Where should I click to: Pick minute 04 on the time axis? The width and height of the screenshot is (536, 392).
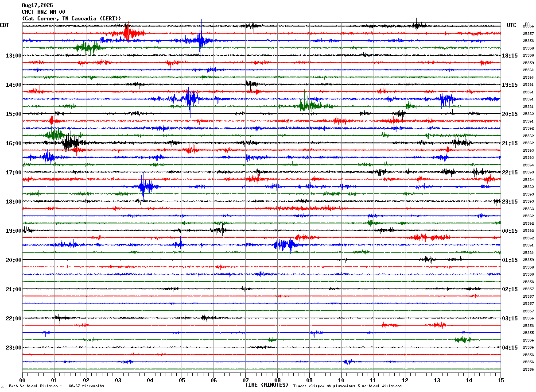coord(150,380)
